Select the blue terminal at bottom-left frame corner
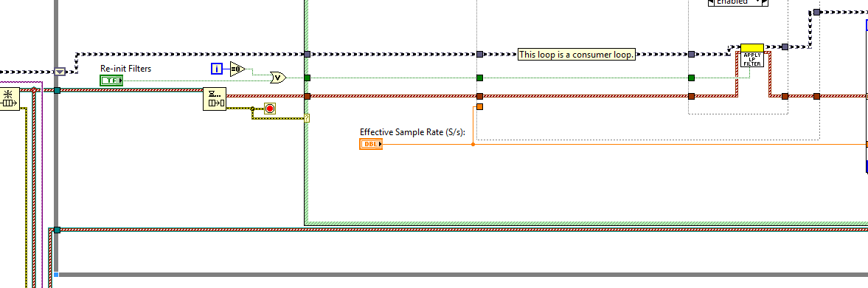Screen dimensions: 868x288 pos(57,274)
